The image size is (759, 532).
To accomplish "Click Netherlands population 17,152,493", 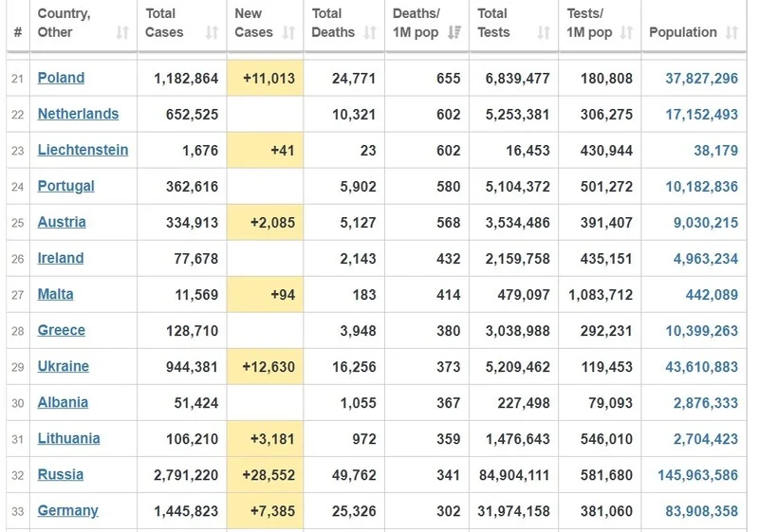I will click(x=701, y=115).
